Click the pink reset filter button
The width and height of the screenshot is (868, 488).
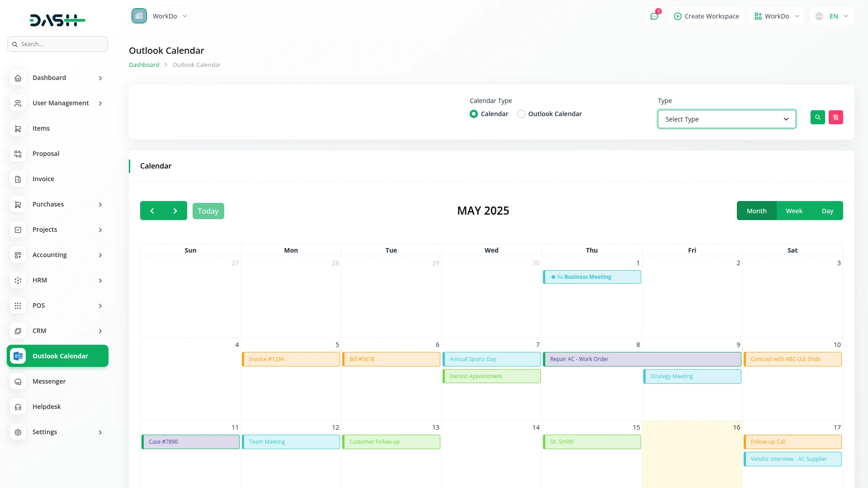[836, 117]
